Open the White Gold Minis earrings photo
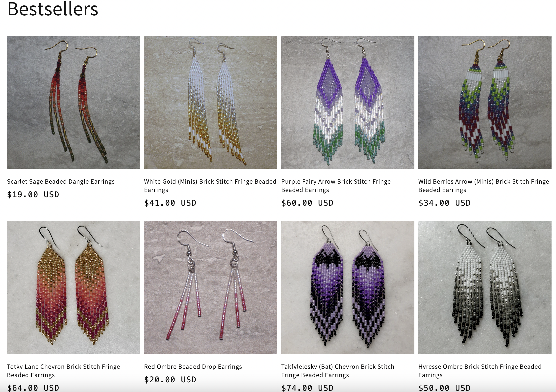Screen dimensions: 556x392 point(211,102)
